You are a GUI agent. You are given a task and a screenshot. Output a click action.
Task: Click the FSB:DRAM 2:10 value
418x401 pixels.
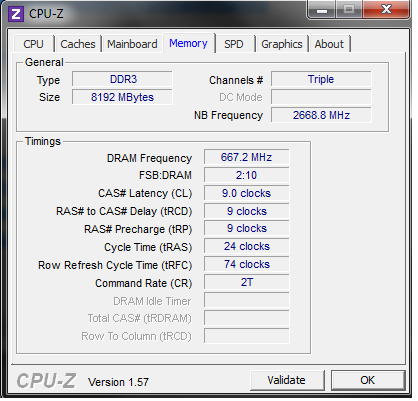[247, 175]
